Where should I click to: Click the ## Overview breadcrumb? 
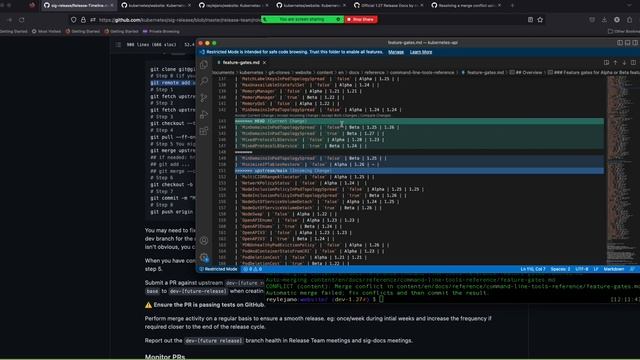(x=526, y=73)
